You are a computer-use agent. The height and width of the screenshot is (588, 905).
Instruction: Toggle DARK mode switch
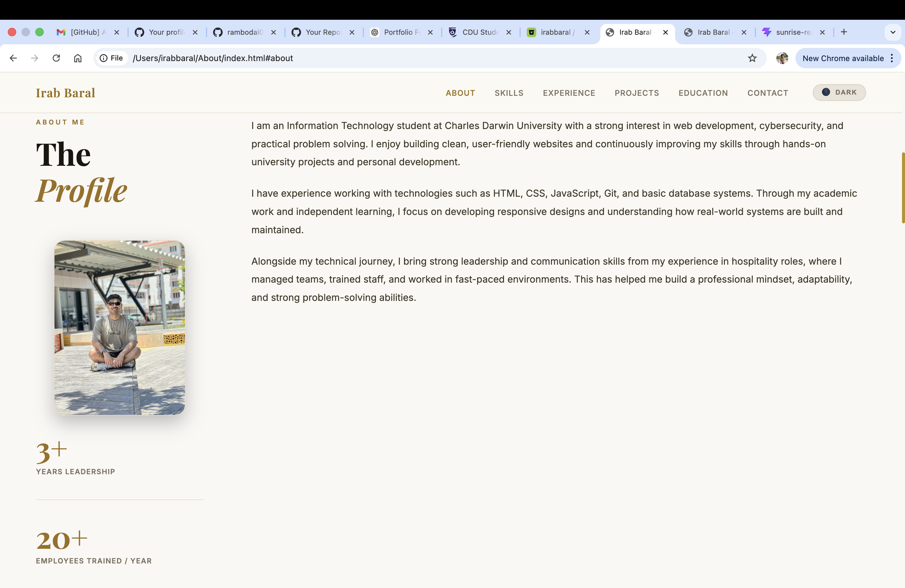(x=839, y=93)
